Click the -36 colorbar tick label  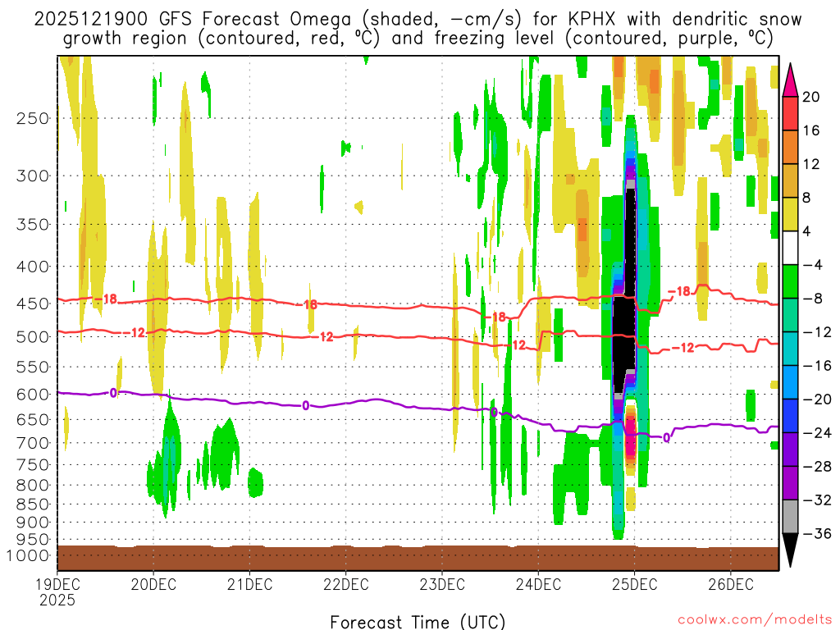[817, 533]
